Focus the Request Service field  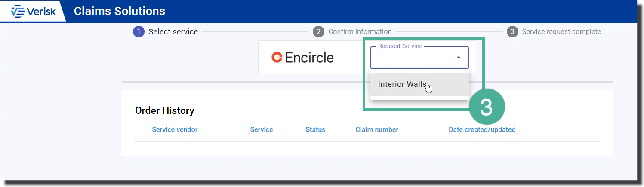pyautogui.click(x=419, y=57)
